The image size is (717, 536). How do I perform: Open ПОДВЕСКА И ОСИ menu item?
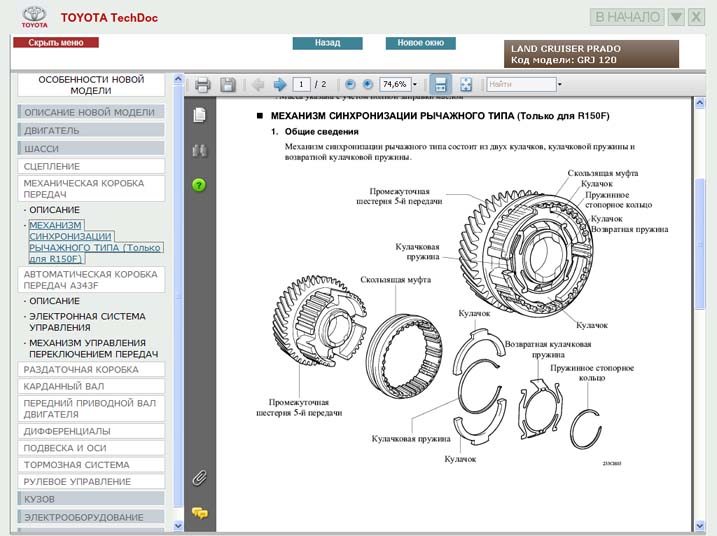pos(91,448)
